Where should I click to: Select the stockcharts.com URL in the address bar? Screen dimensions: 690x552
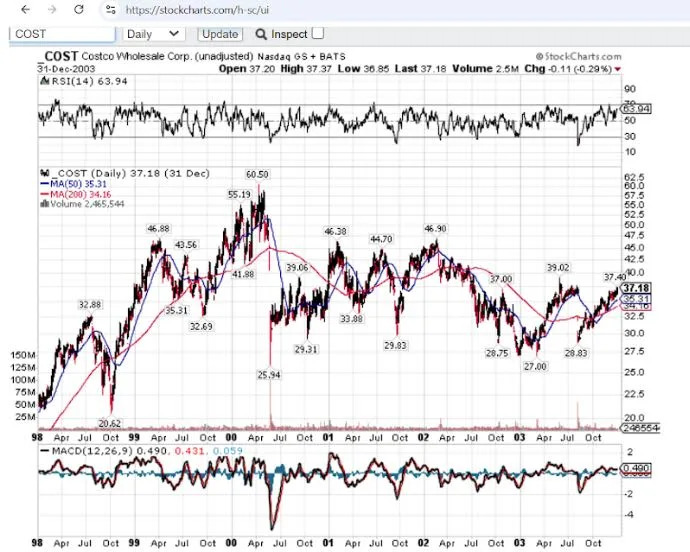[197, 10]
